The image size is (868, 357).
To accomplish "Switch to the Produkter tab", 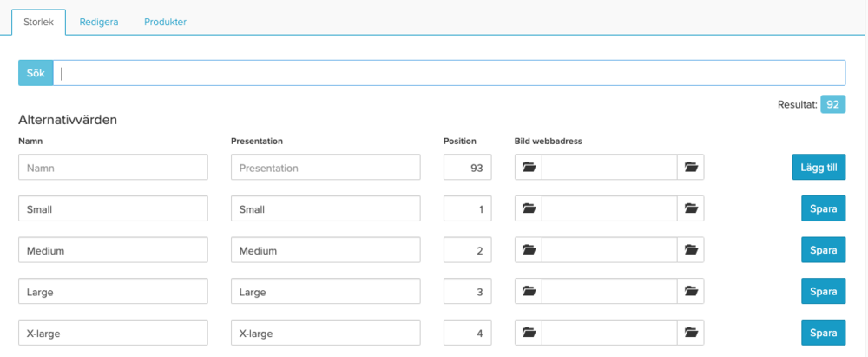I will coord(165,23).
